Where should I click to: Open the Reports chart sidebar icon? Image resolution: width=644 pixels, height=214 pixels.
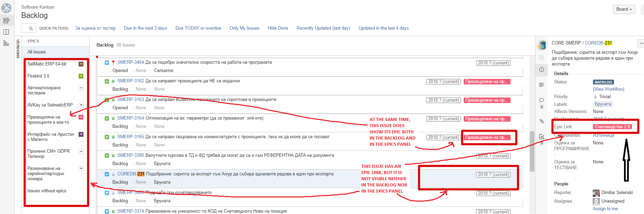pyautogui.click(x=6, y=43)
